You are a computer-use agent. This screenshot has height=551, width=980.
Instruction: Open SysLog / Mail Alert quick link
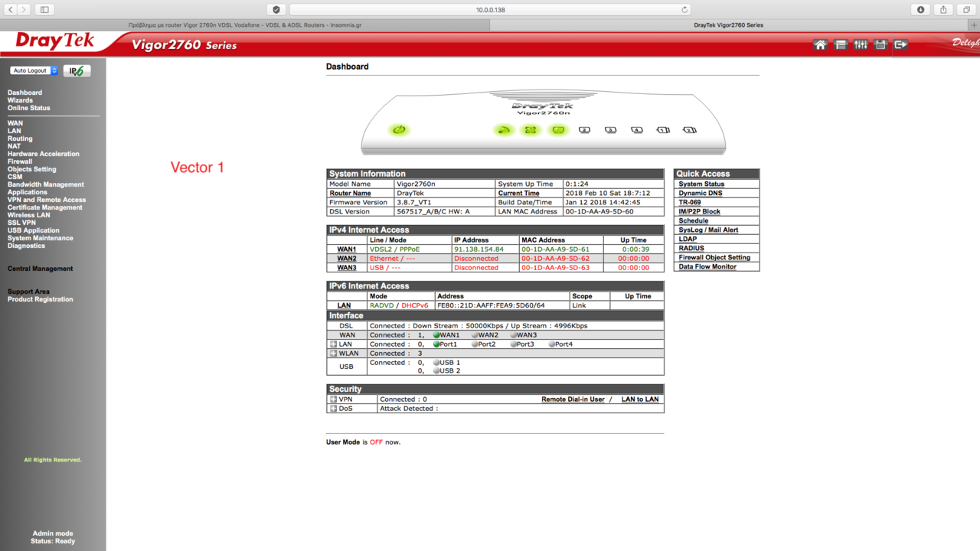(708, 230)
